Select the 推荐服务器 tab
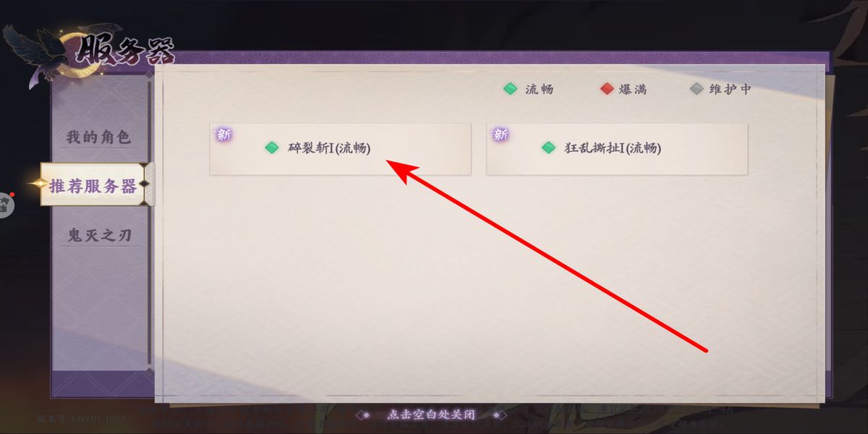The image size is (868, 434). [93, 186]
